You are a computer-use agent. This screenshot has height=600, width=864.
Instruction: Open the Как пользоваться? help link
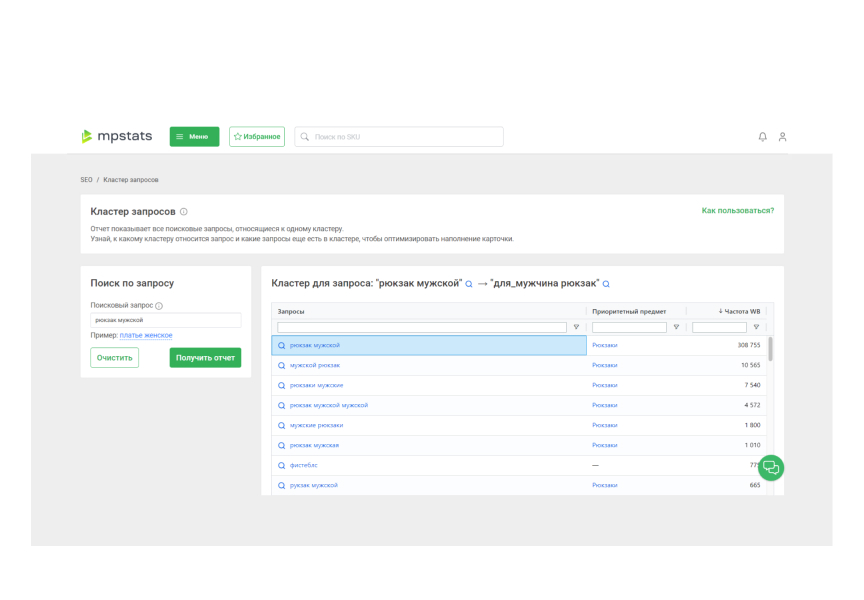coord(737,211)
